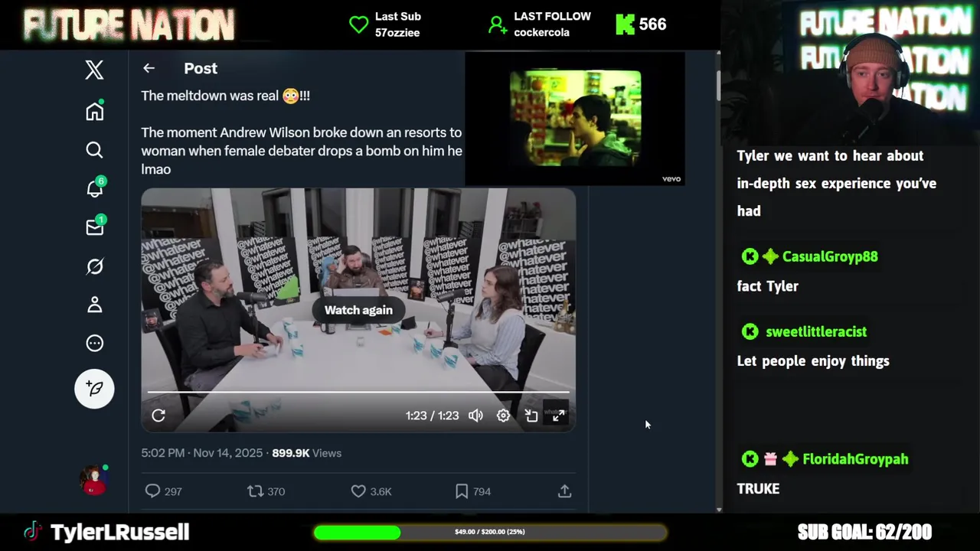Open the X logo home icon
The width and height of the screenshot is (980, 551).
(x=94, y=70)
